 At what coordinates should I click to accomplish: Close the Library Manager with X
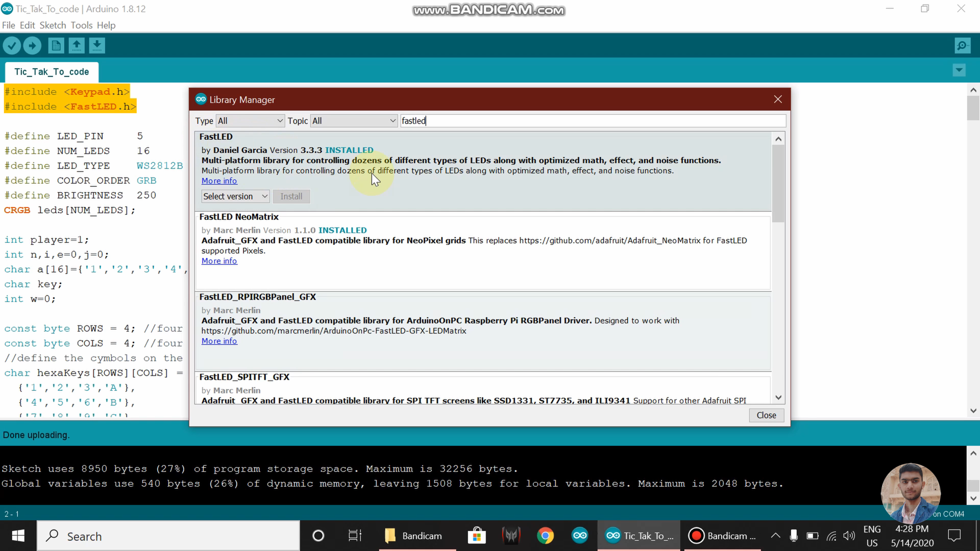coord(778,99)
